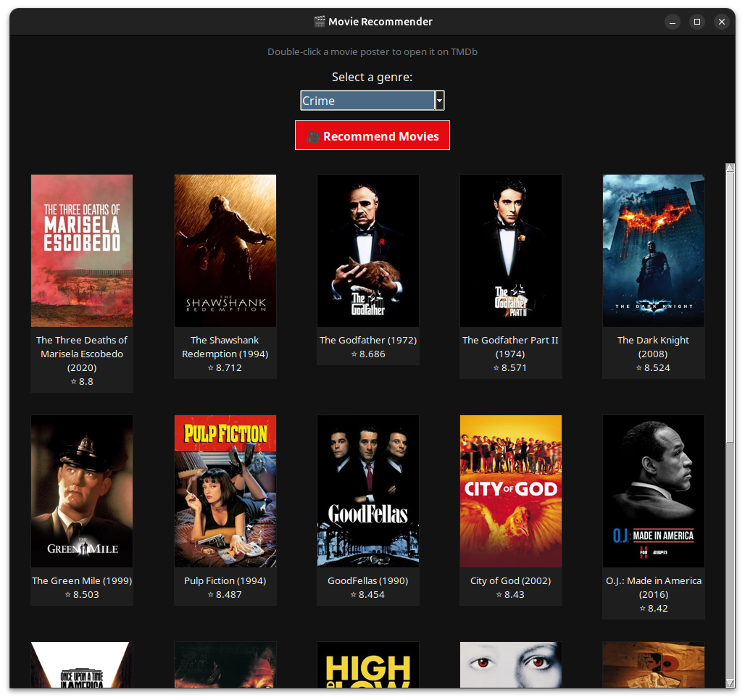Click the title 'City of God (2002)'

[511, 580]
